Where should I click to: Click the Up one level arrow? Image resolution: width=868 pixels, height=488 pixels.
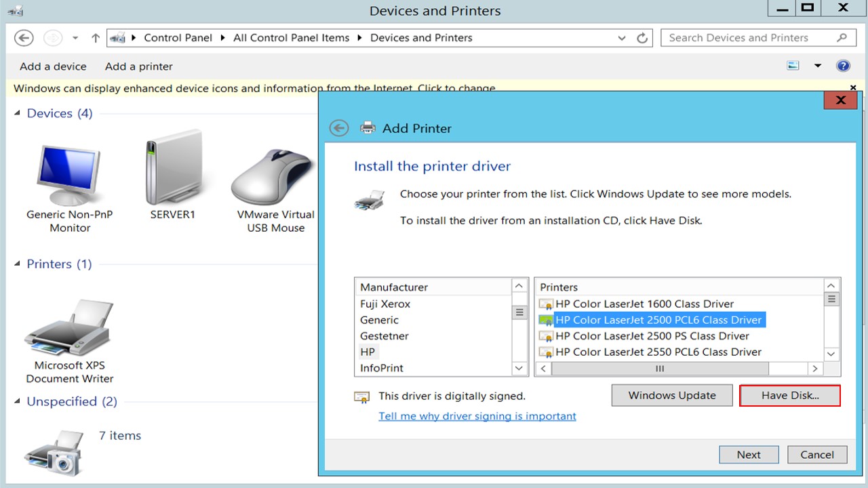(96, 38)
